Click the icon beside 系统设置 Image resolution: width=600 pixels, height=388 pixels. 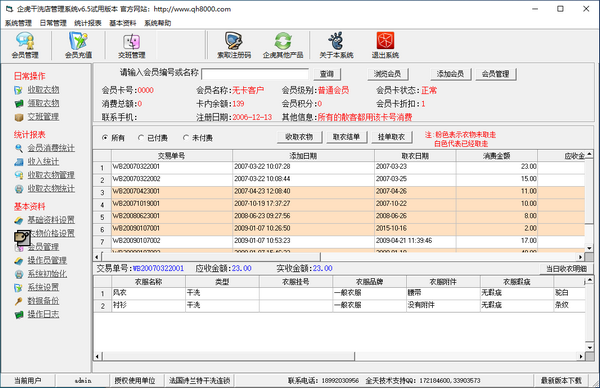18,287
